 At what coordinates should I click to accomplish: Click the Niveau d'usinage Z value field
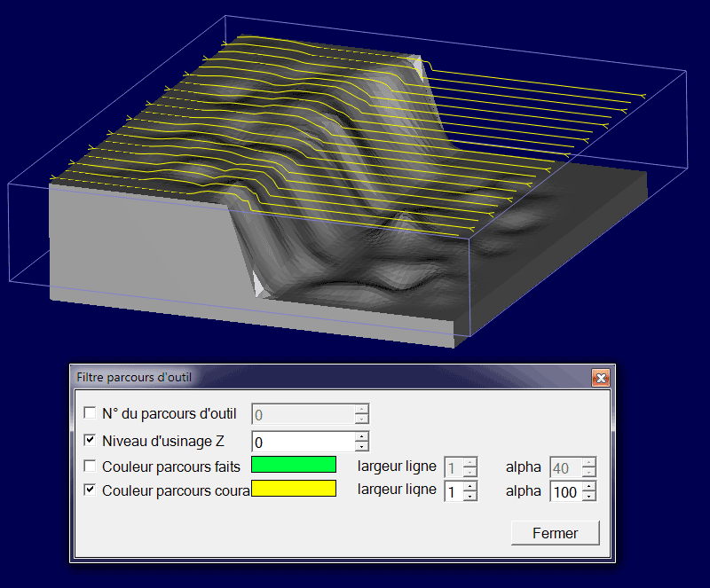(x=304, y=442)
